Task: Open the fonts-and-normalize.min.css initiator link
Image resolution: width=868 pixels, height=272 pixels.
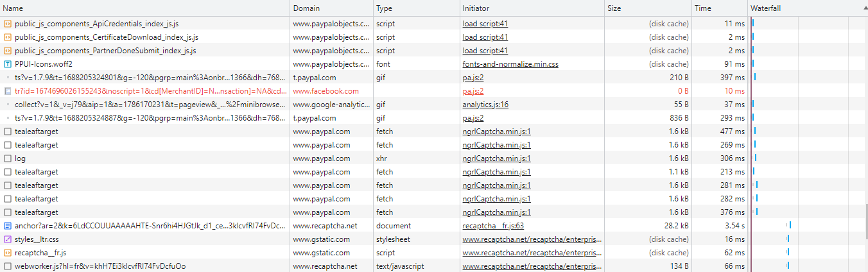Action: point(510,64)
